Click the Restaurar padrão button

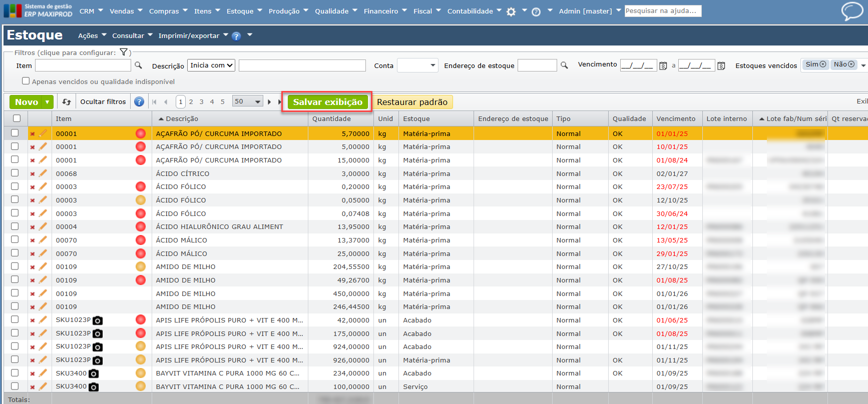click(x=412, y=102)
